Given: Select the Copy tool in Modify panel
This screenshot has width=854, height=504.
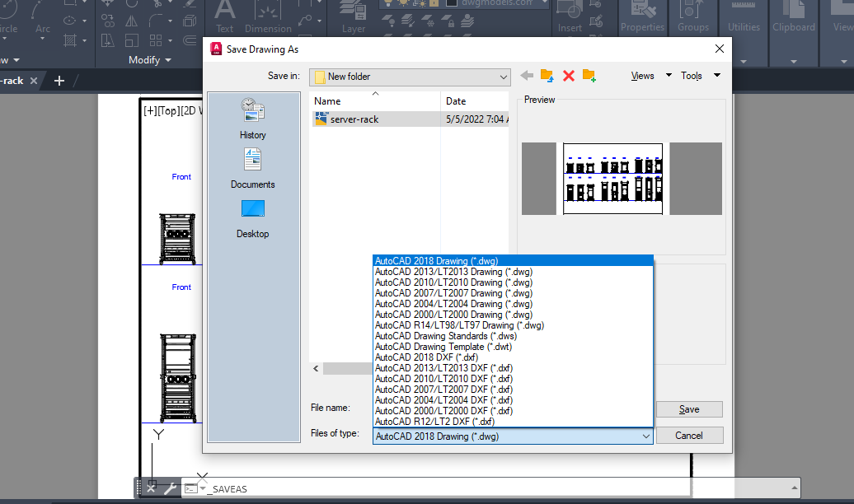Looking at the screenshot, I should [x=108, y=21].
